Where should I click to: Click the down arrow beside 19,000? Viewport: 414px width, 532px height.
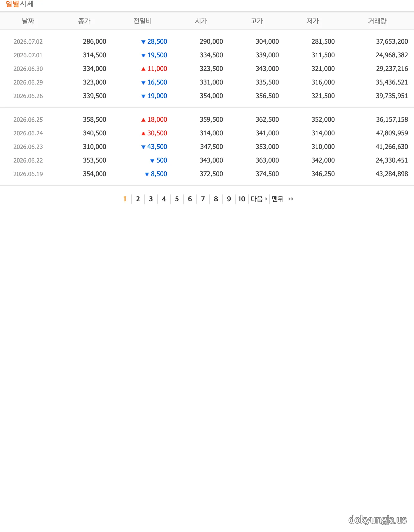pos(143,96)
